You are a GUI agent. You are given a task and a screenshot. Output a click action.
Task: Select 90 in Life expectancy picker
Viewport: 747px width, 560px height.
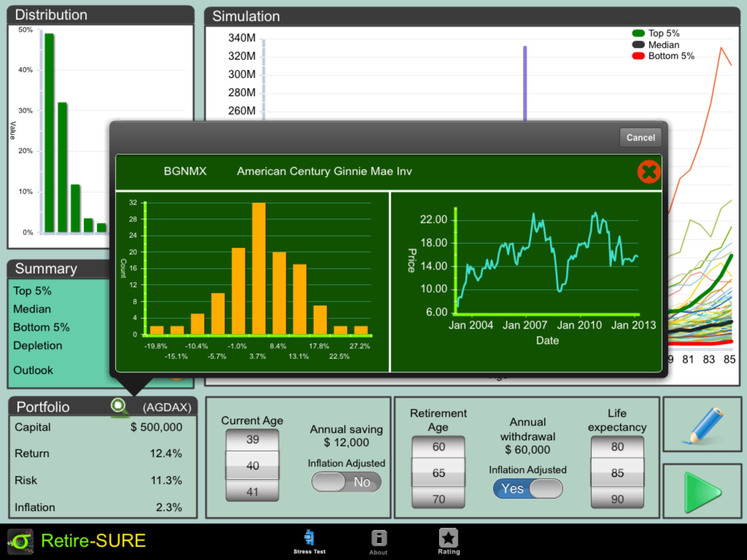click(x=617, y=499)
